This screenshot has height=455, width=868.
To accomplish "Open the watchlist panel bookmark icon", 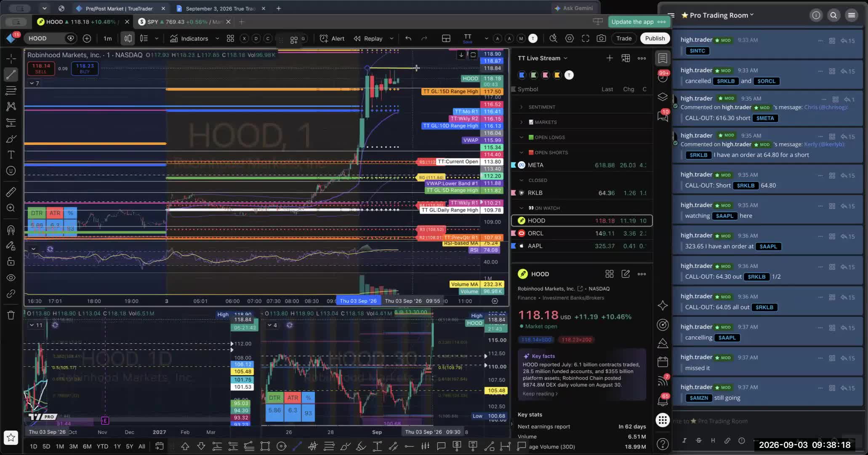I will tap(663, 58).
